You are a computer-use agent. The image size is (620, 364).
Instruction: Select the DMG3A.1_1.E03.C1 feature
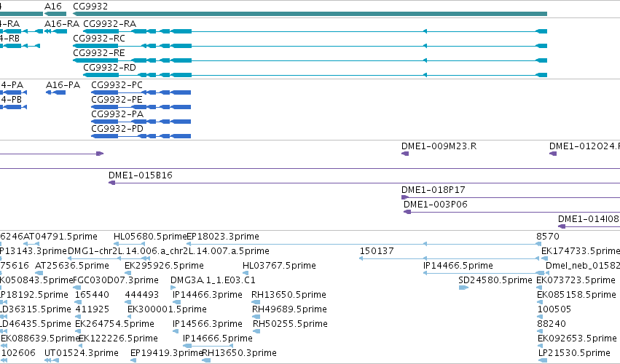click(173, 288)
